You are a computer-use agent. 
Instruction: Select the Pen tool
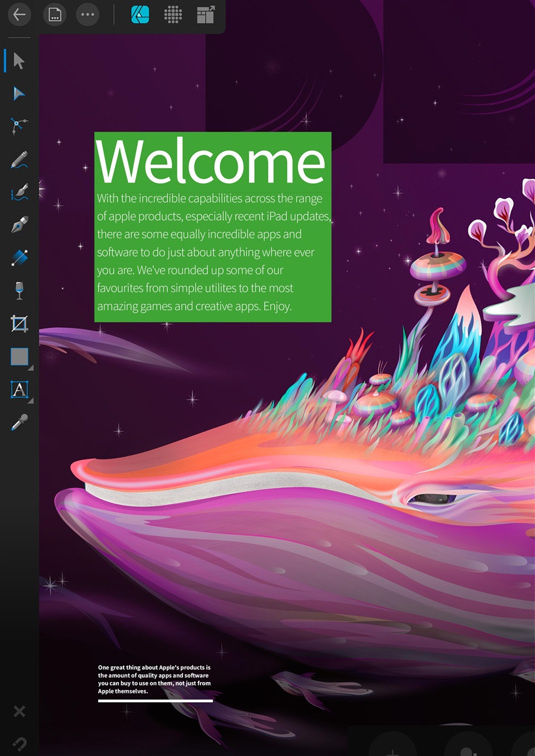pos(20,225)
